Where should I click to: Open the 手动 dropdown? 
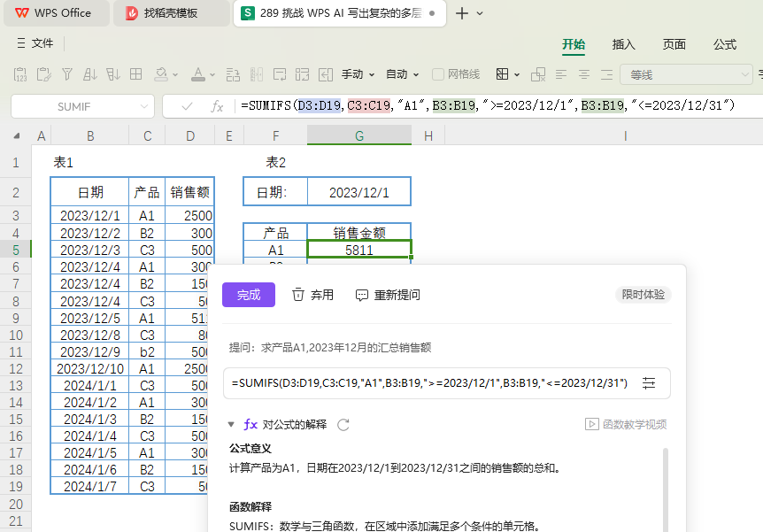(358, 74)
